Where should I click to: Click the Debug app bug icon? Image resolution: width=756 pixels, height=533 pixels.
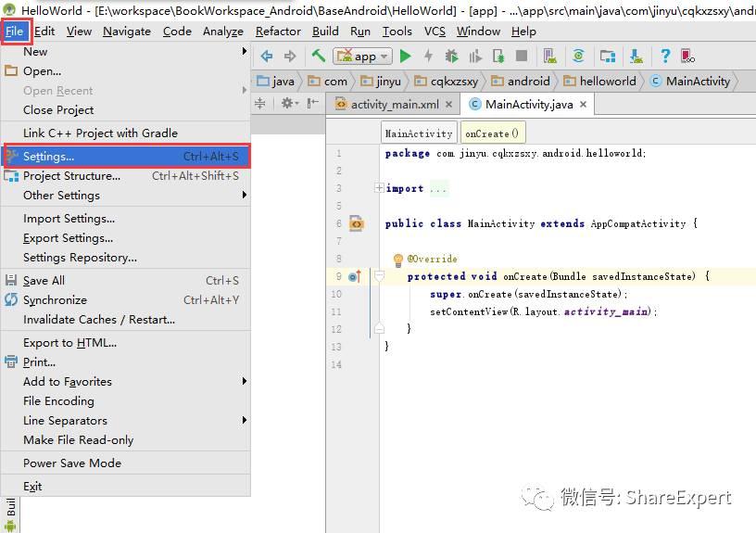coord(452,57)
